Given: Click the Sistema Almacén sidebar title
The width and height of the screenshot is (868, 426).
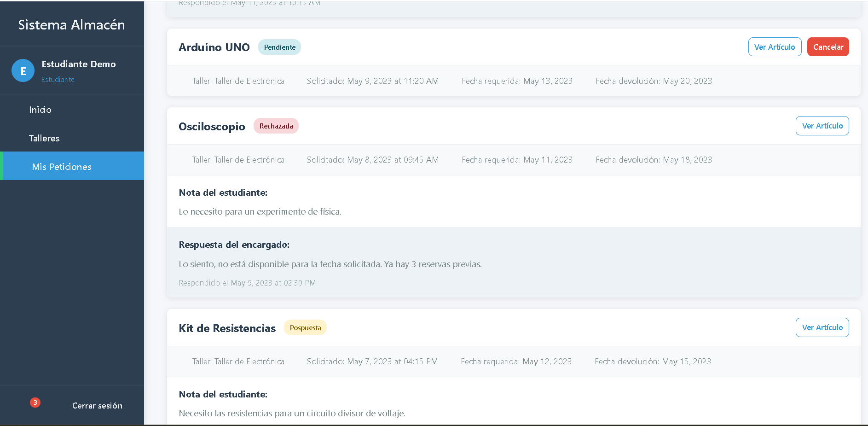Looking at the screenshot, I should (x=71, y=24).
